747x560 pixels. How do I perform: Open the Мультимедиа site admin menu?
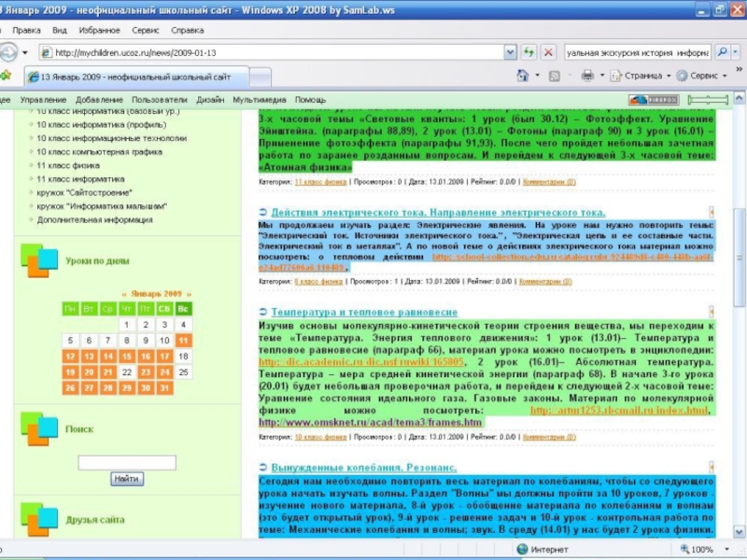[261, 99]
